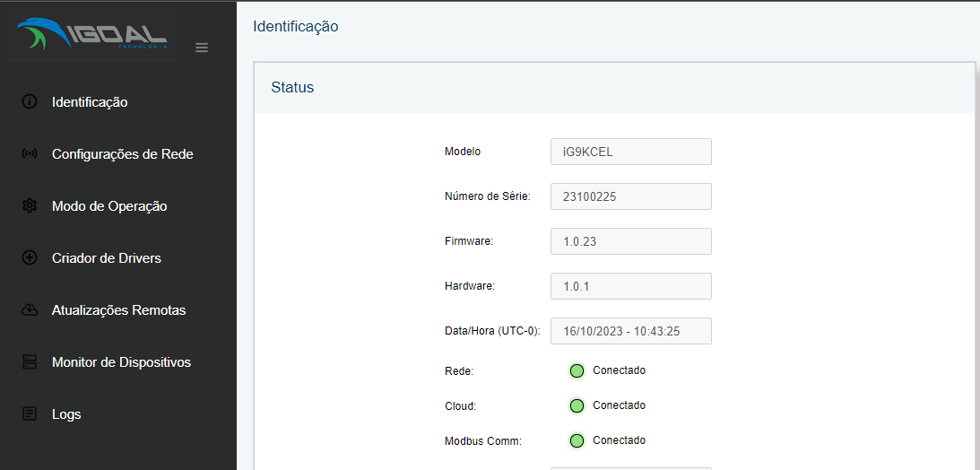Click the Modelo label
This screenshot has height=470, width=980.
[x=463, y=152]
